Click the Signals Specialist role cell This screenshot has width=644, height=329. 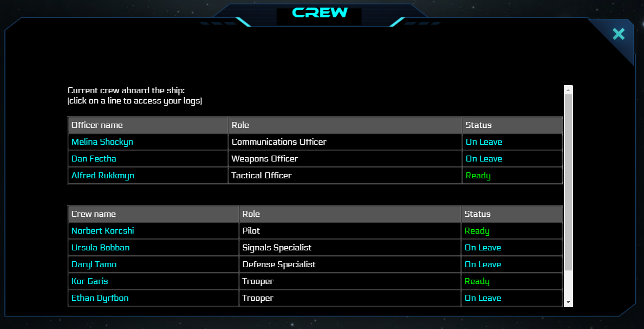pyautogui.click(x=350, y=248)
